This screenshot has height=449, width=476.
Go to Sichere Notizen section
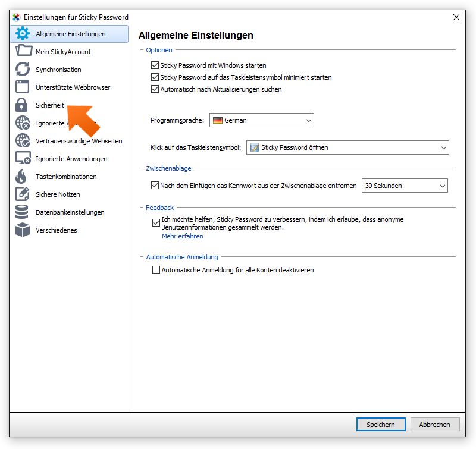coord(58,194)
